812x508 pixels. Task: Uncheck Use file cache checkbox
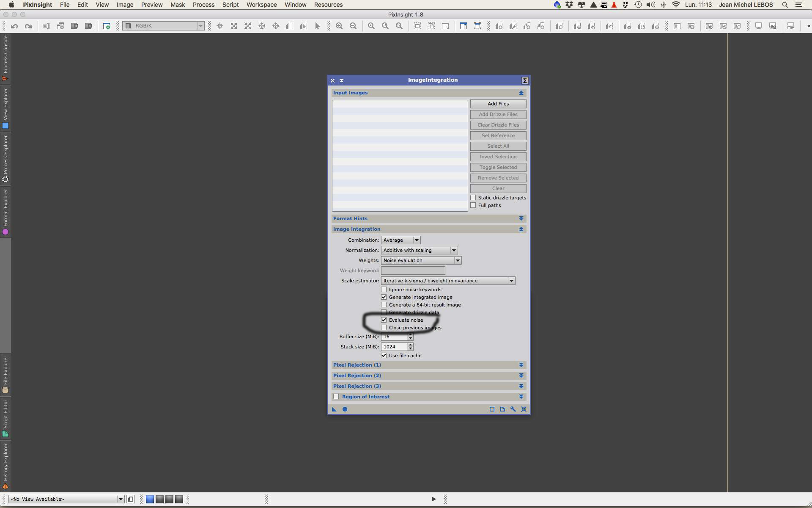tap(384, 356)
